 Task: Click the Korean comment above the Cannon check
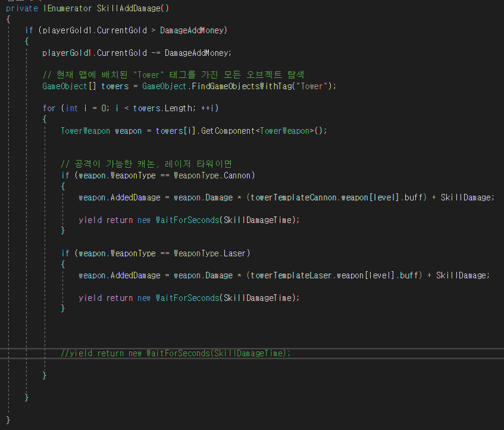click(x=146, y=164)
